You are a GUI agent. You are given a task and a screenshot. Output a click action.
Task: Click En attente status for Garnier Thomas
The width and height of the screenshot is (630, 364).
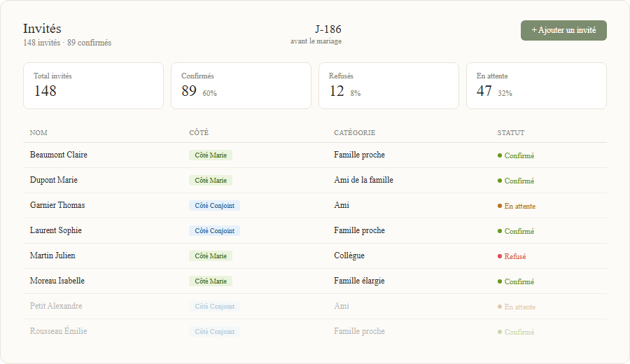coord(517,206)
